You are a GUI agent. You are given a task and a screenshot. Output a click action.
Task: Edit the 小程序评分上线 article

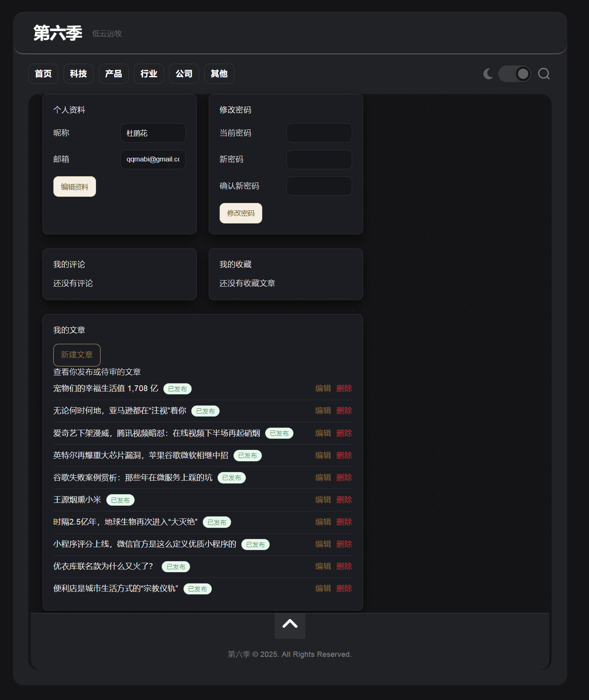[x=323, y=544]
